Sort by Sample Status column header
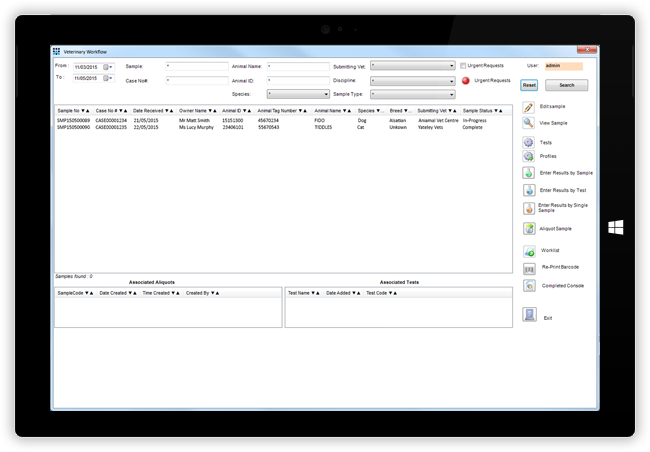The width and height of the screenshot is (650, 452). [x=483, y=111]
